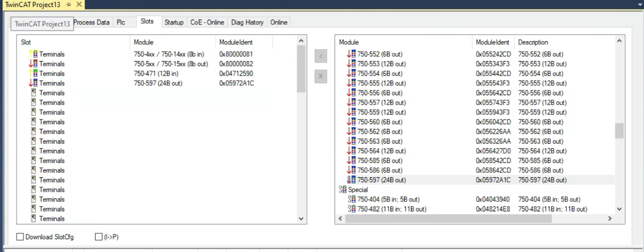This screenshot has width=644, height=252.
Task: Click the 750-586 (6B out) description cell
Action: pos(541,170)
